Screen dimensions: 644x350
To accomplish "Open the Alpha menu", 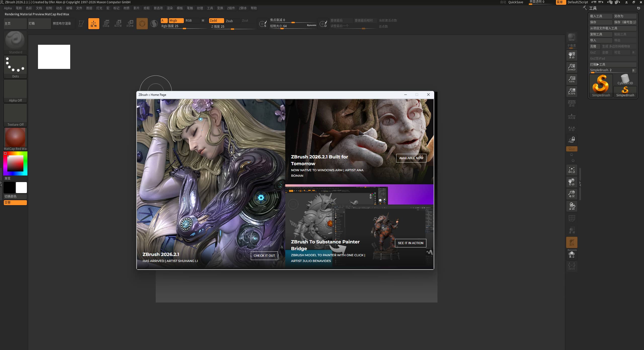I will pos(8,8).
